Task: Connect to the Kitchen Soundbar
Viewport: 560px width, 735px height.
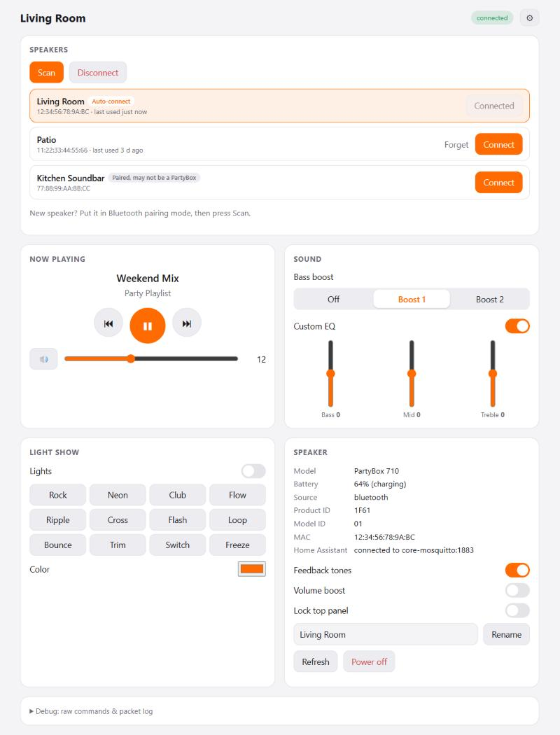Action: click(498, 182)
